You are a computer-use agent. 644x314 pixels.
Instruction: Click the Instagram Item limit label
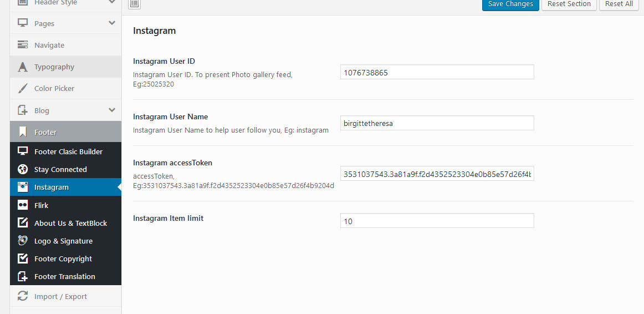pyautogui.click(x=168, y=218)
